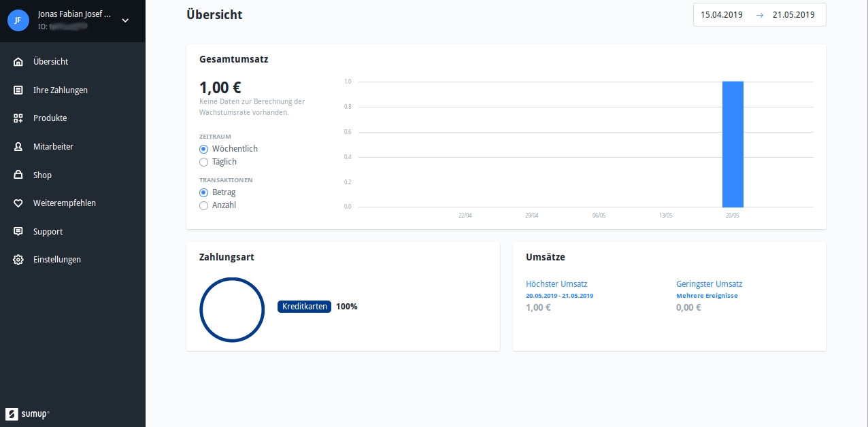This screenshot has height=427, width=868.
Task: Open the Produkte grid icon
Action: [x=18, y=118]
